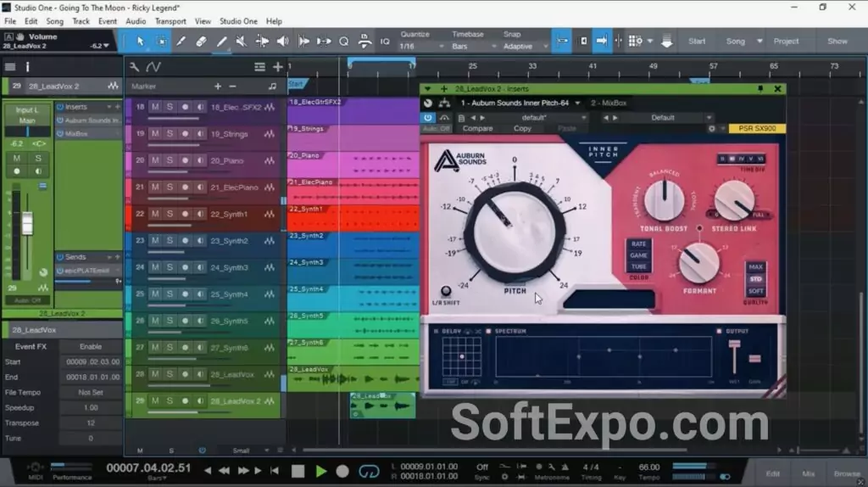Viewport: 868px width, 487px height.
Task: Add a track with plus icon
Action: [278, 67]
